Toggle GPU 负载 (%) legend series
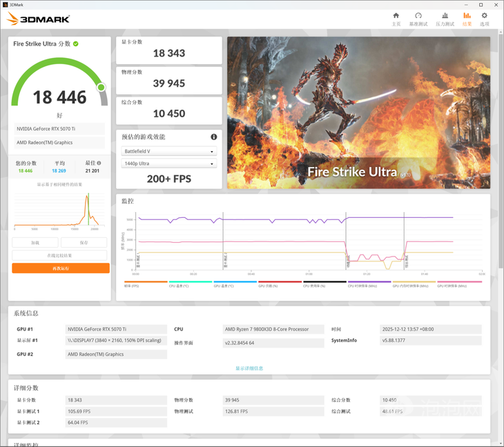This screenshot has height=447, width=504. pos(280,284)
